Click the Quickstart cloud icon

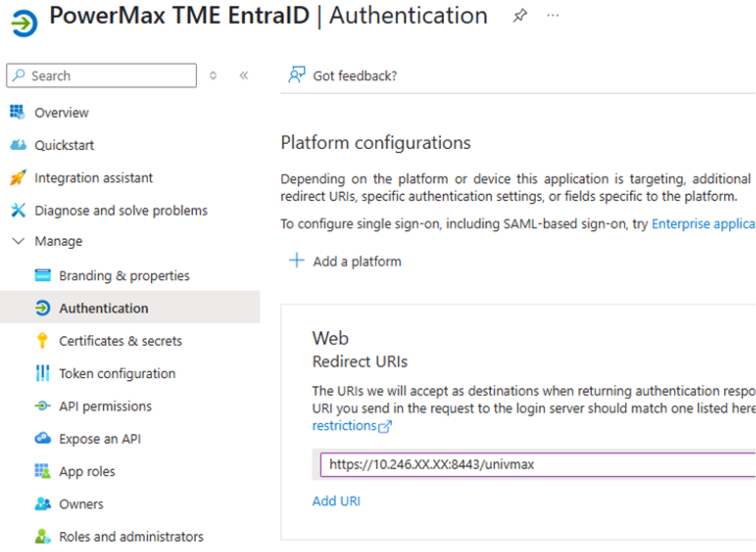tap(18, 145)
